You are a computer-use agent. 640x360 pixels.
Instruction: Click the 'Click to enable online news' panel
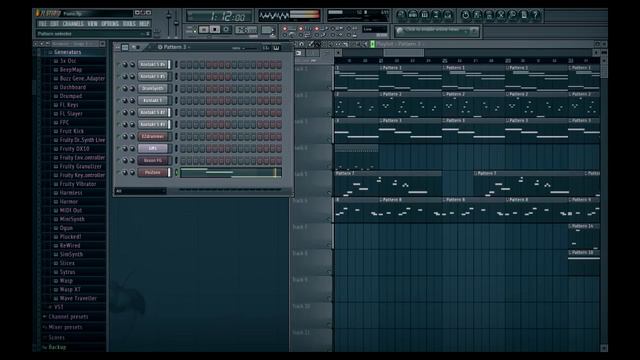click(437, 31)
